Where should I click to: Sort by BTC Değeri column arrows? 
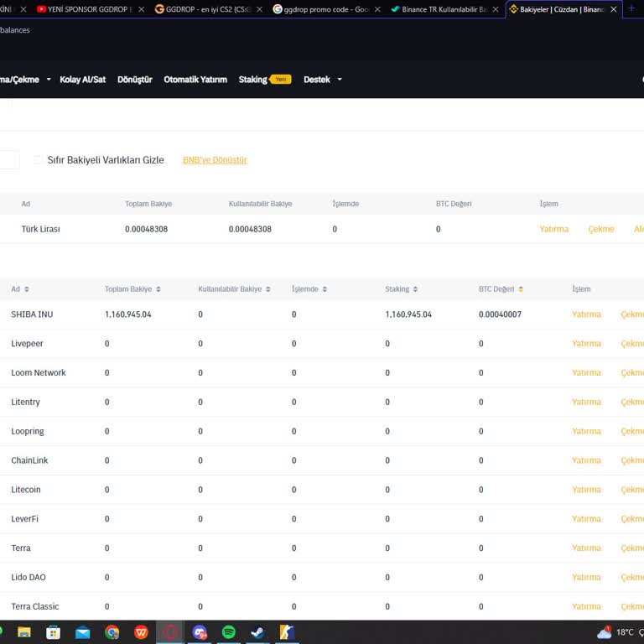tap(521, 289)
